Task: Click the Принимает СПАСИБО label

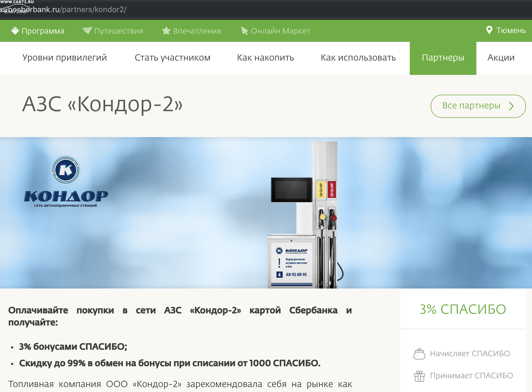Action: [471, 375]
